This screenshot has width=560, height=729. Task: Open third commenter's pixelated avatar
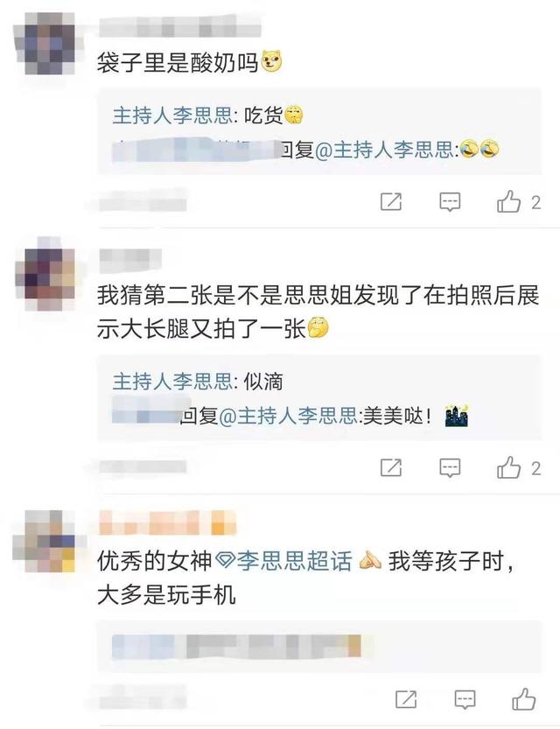(x=45, y=541)
